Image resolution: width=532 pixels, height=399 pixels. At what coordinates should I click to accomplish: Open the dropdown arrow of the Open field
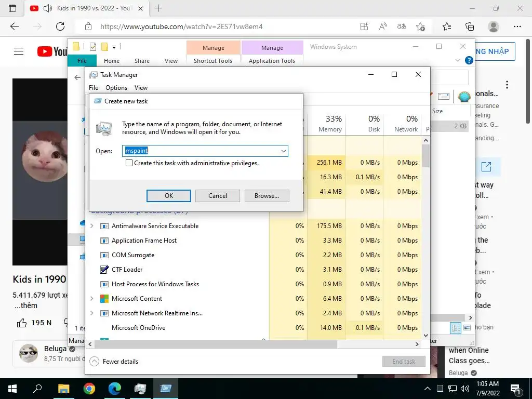283,151
